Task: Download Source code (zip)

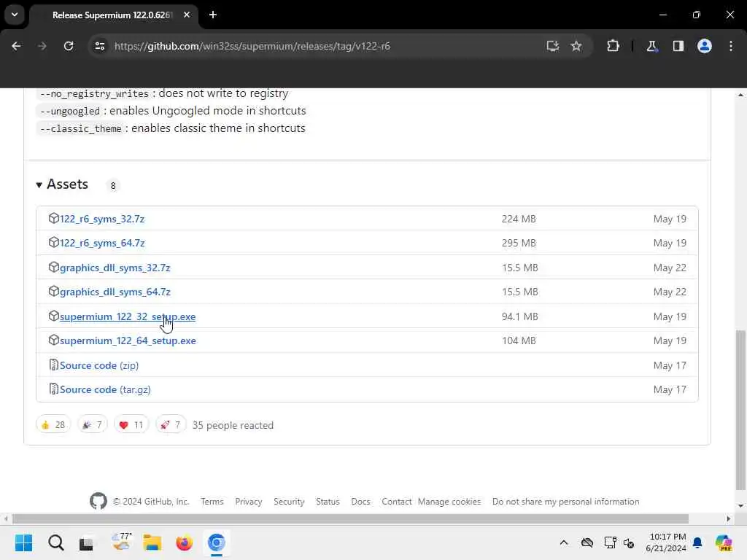Action: click(x=99, y=365)
